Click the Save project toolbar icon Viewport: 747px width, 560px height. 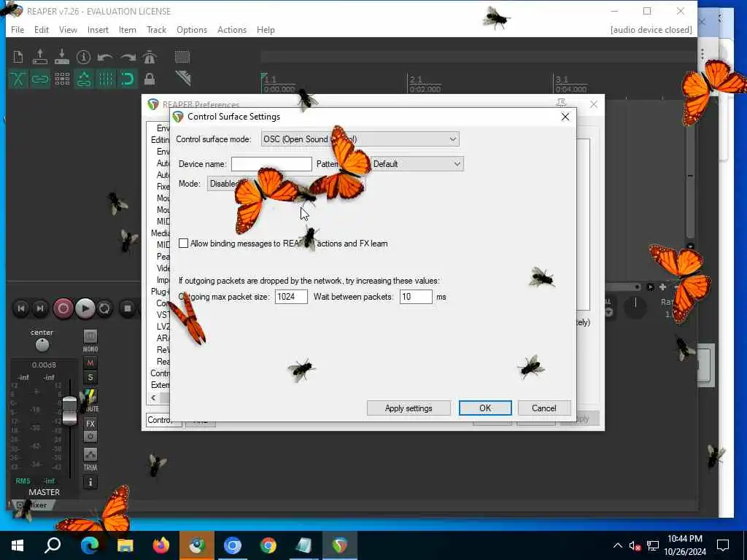pyautogui.click(x=62, y=57)
